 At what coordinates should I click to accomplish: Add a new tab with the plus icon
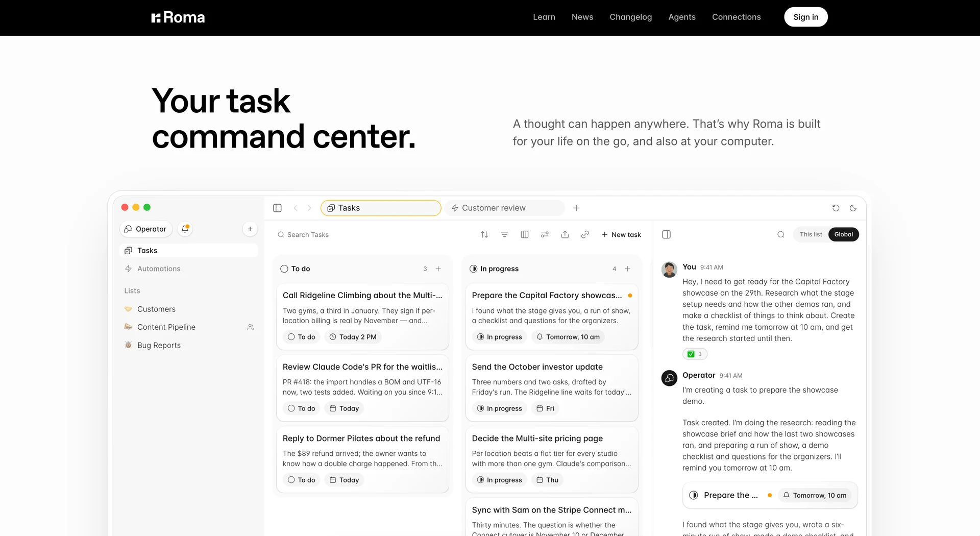(576, 208)
